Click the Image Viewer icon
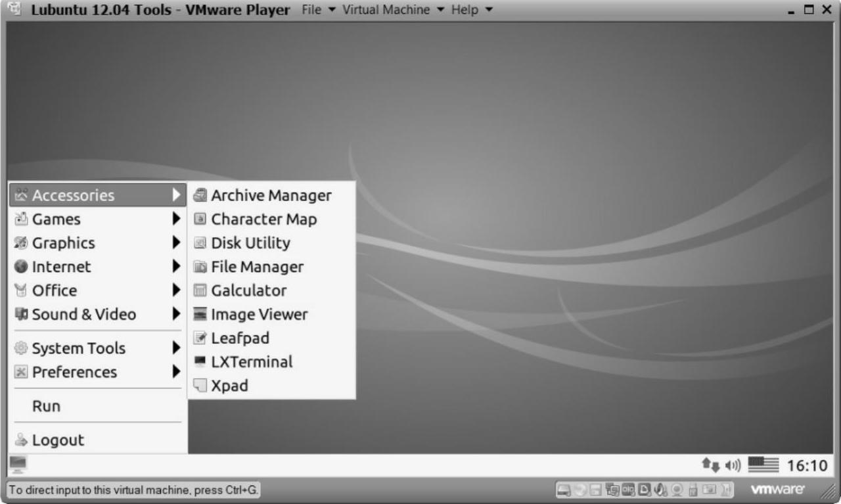Viewport: 841px width, 504px height. 200,314
